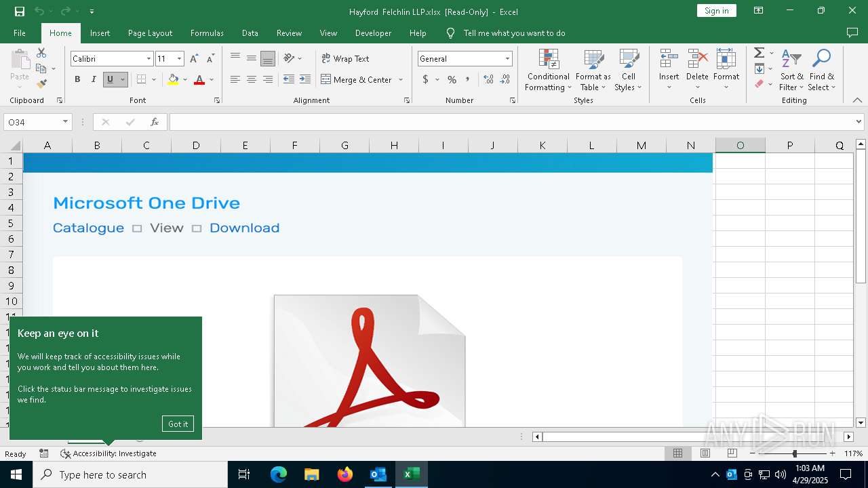
Task: Expand the Font Color dropdown arrow
Action: point(212,79)
